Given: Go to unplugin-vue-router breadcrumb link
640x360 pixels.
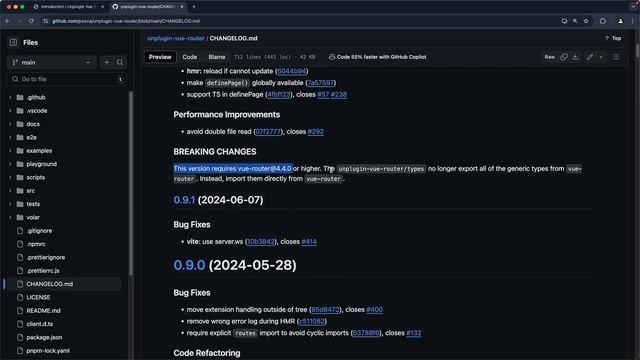Looking at the screenshot, I should coord(176,38).
